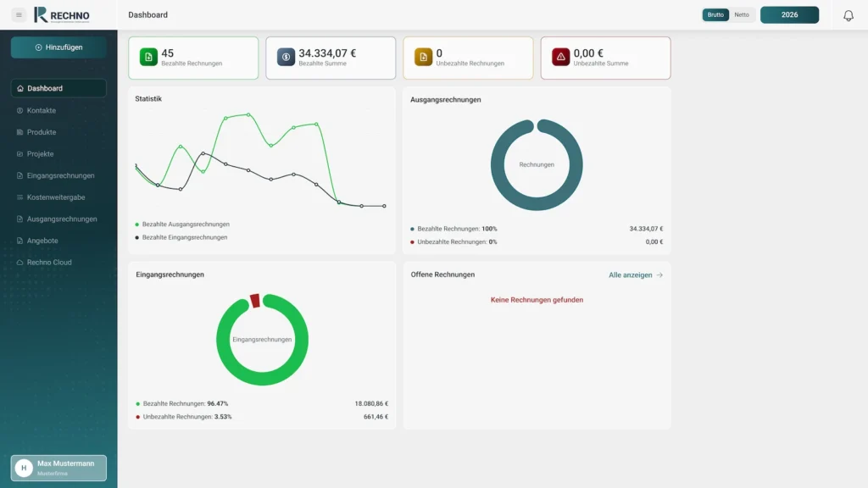Click the red segment of Eingangsrechnungen donut

point(255,301)
